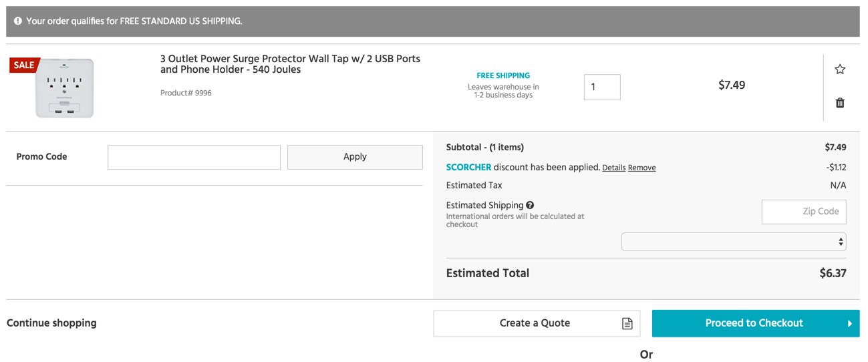Click the Create a Quote button
868x362 pixels.
click(x=535, y=323)
